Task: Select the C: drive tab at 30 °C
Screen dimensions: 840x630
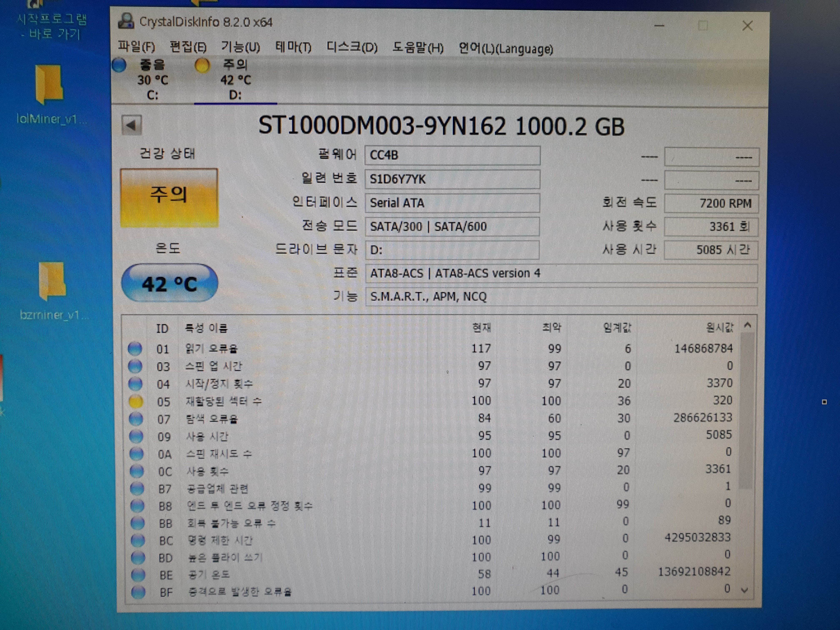Action: tap(153, 80)
